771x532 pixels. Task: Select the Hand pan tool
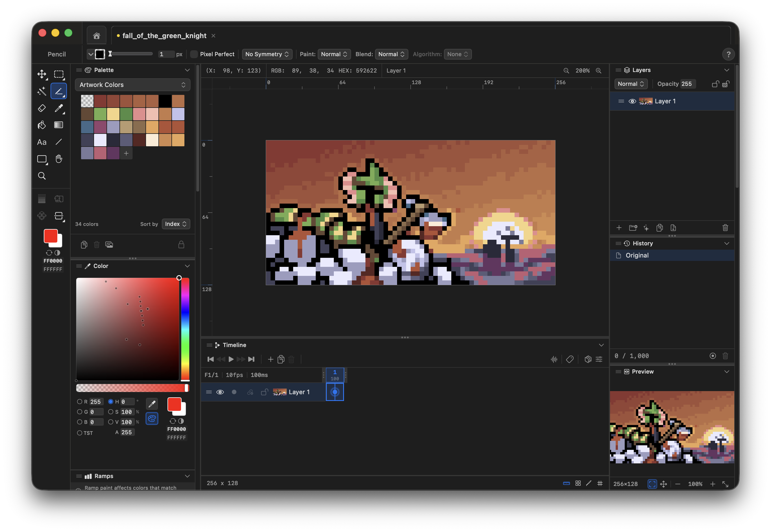click(59, 159)
